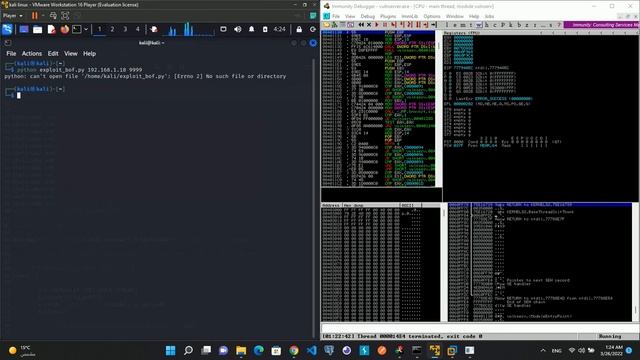This screenshot has width=640, height=360.
Task: Open Chrome from the Windows taskbar
Action: (293, 350)
